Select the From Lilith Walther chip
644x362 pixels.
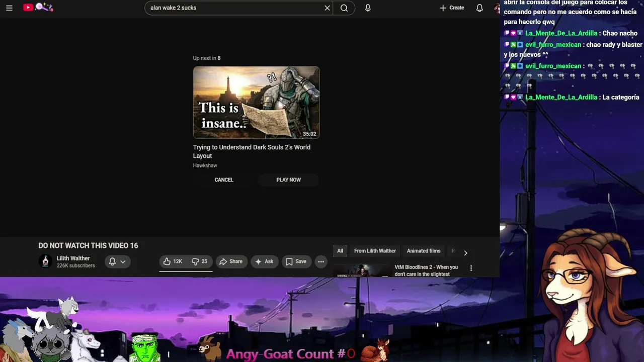click(x=375, y=251)
